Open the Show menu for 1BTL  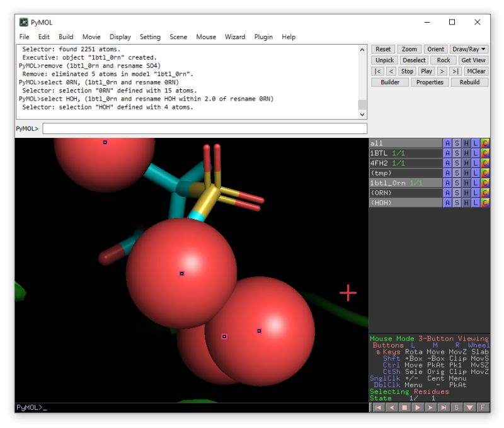click(x=456, y=153)
